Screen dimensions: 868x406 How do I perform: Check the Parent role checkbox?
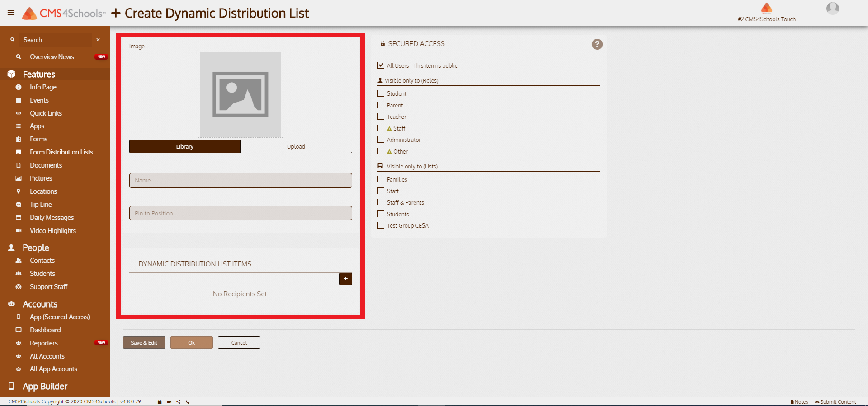(381, 105)
